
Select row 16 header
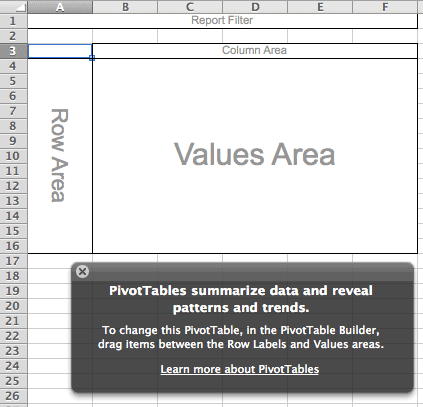14,246
